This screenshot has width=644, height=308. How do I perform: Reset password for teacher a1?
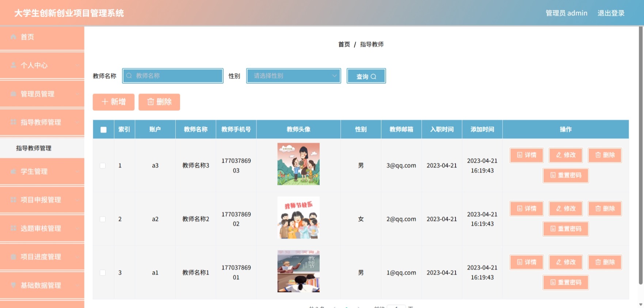tap(566, 282)
